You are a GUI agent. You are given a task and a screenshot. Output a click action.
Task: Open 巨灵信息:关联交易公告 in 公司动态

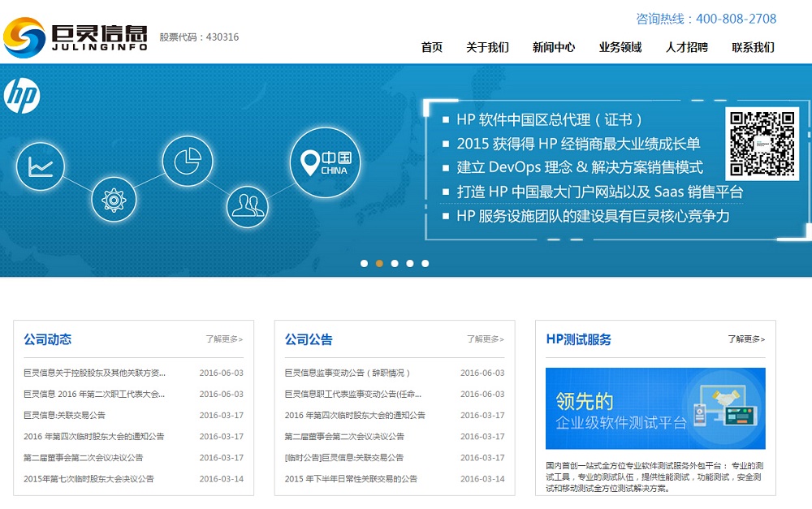click(x=64, y=416)
